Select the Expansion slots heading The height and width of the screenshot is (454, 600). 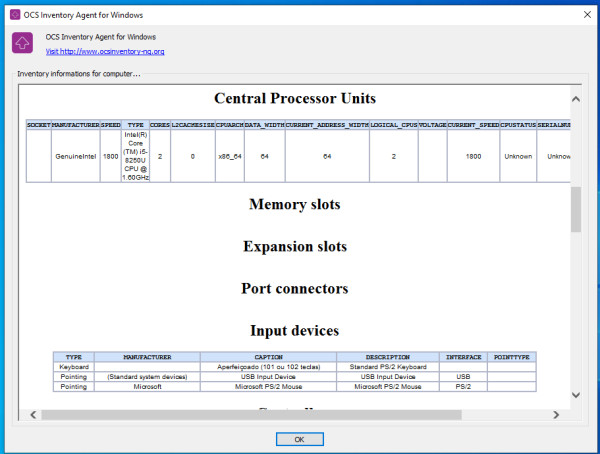pyautogui.click(x=295, y=247)
